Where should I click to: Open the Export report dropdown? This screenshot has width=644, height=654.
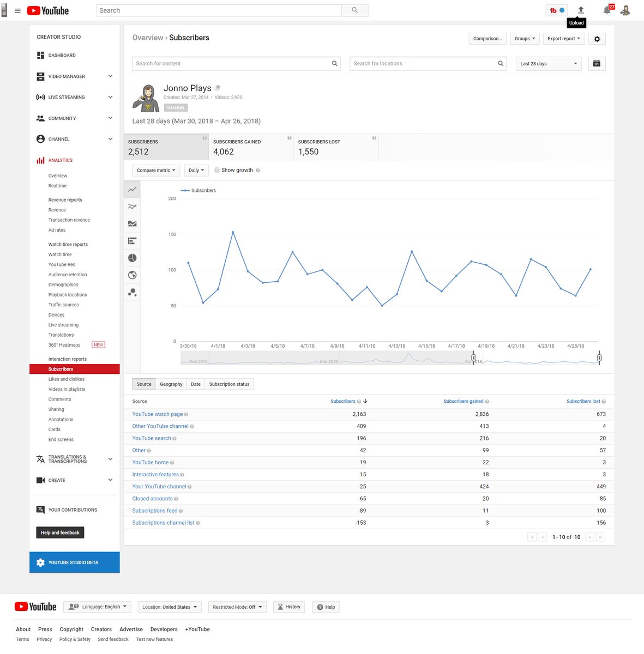[564, 39]
